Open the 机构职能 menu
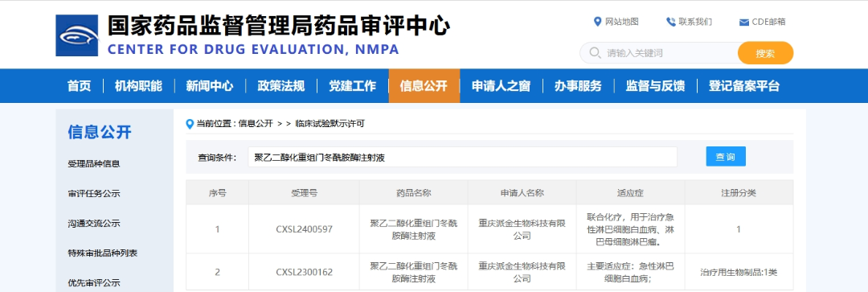Screen dimensions: 868x292 pyautogui.click(x=138, y=86)
